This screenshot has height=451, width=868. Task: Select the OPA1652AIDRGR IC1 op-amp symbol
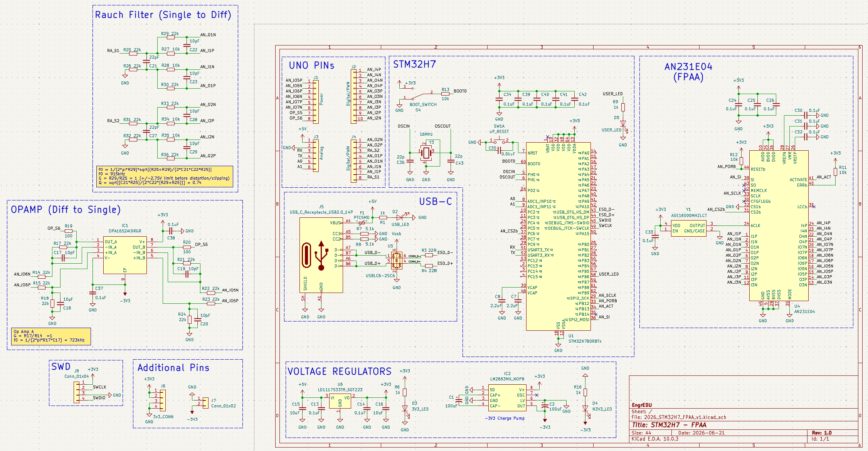point(125,255)
